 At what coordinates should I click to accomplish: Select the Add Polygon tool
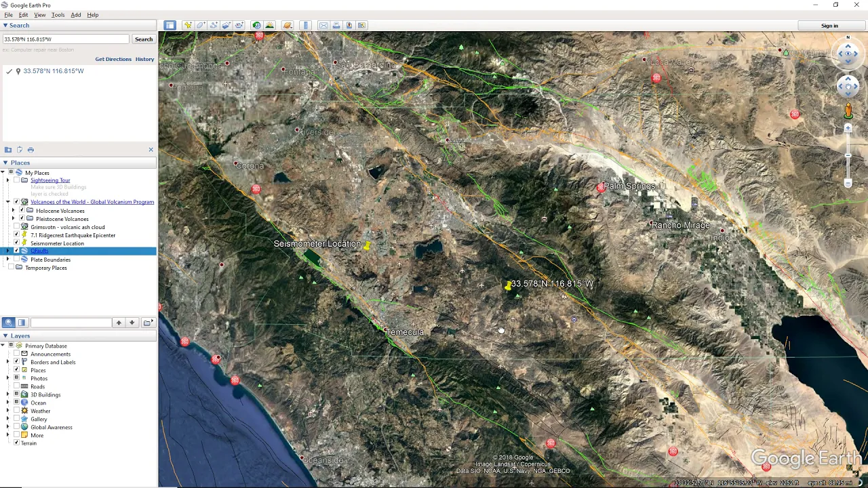pos(201,25)
